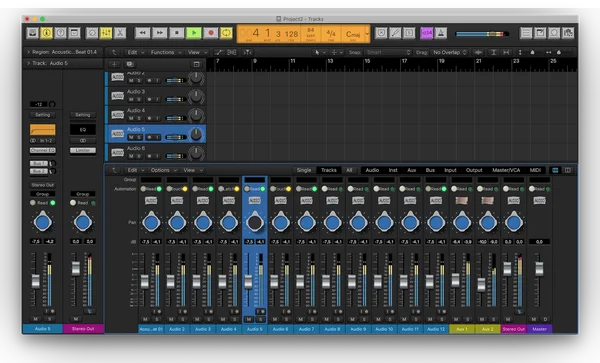Open the Tracks area Functions menu

(165, 52)
